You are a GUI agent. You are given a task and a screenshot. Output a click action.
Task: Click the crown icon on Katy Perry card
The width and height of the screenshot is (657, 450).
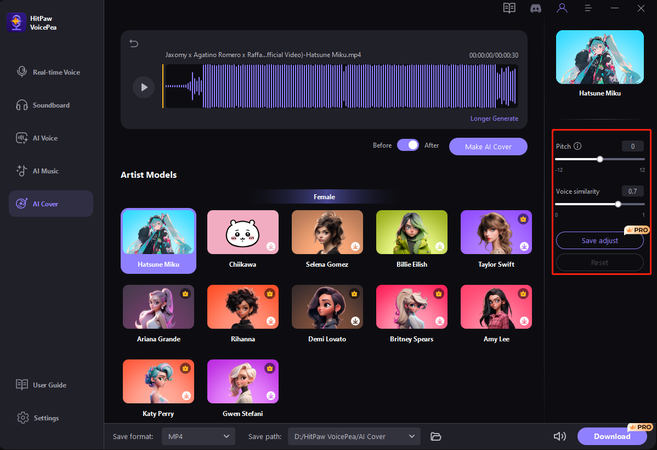pyautogui.click(x=185, y=368)
